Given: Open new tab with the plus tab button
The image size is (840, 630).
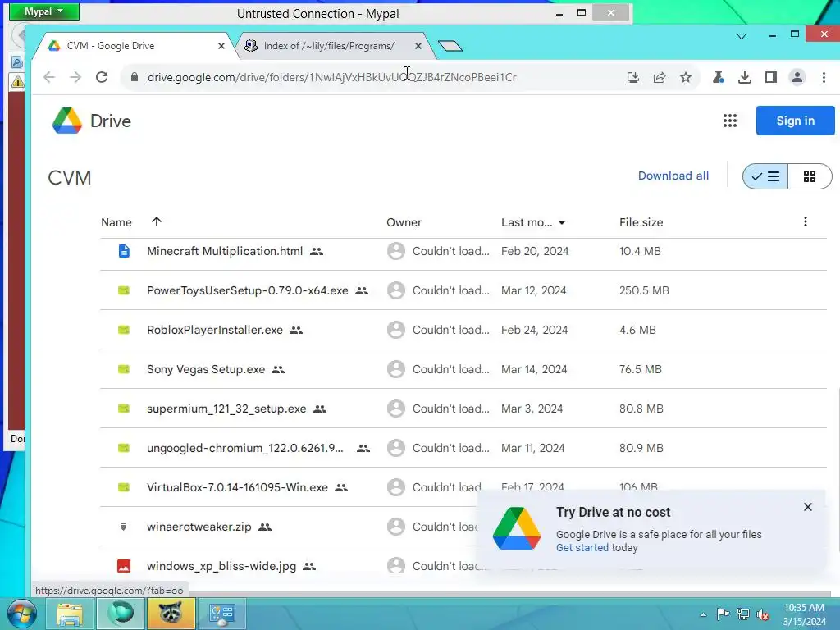Looking at the screenshot, I should [x=450, y=46].
